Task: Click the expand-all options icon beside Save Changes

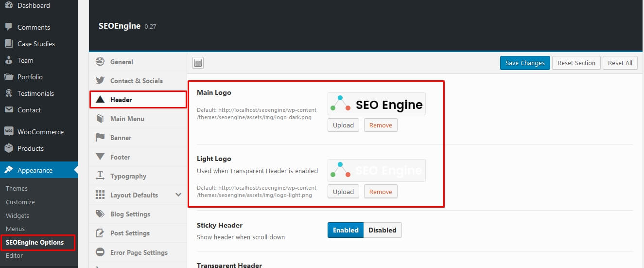Action: 198,63
